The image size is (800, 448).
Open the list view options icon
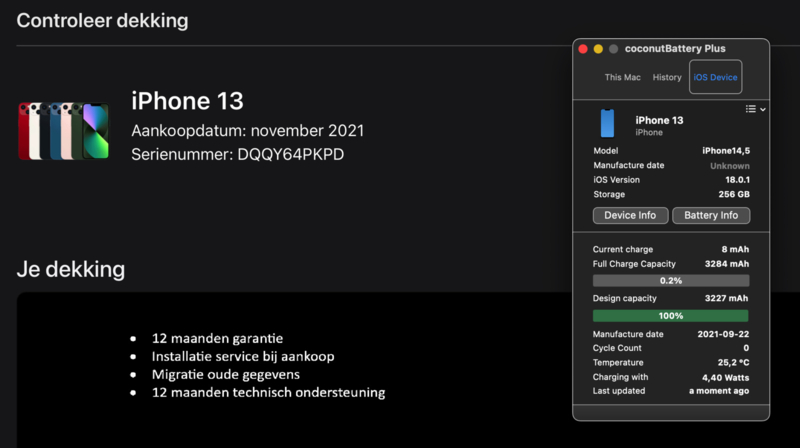coord(751,109)
